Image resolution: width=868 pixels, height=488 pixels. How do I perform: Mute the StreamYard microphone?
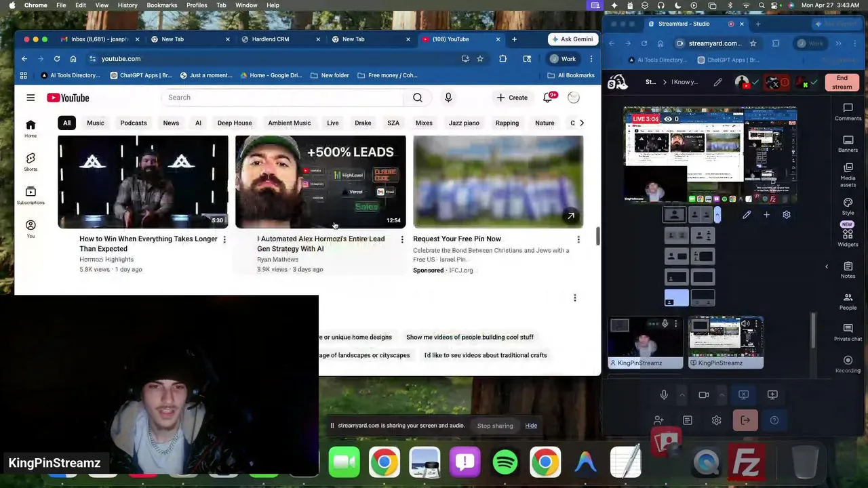pos(664,394)
